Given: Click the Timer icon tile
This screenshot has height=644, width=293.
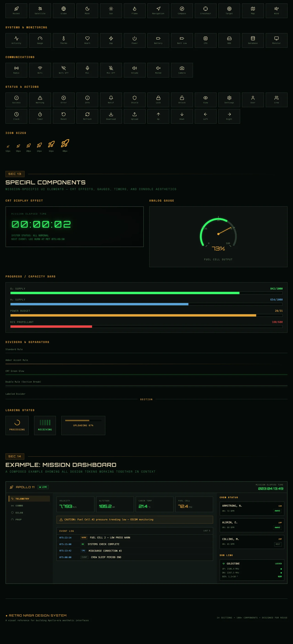Looking at the screenshot, I should click(40, 117).
